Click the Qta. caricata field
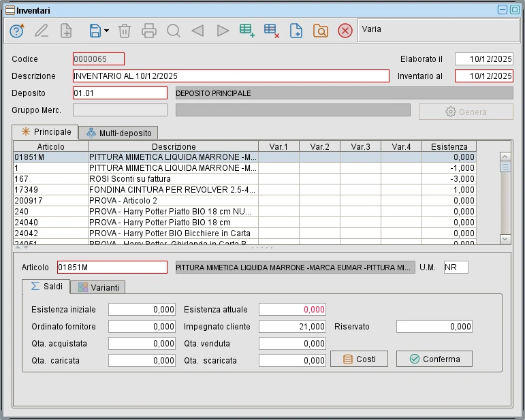 point(142,361)
